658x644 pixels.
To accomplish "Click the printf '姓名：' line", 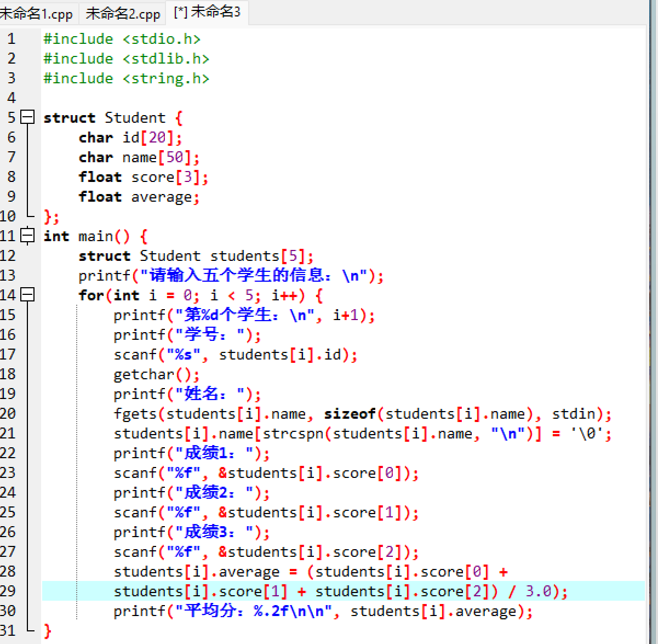I will pyautogui.click(x=187, y=394).
